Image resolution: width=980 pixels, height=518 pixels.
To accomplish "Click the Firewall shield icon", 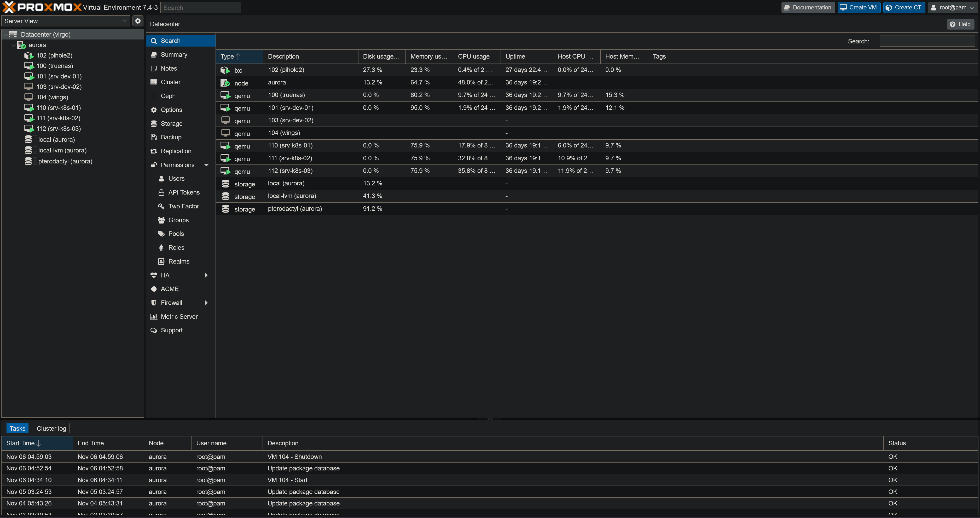I will point(154,303).
